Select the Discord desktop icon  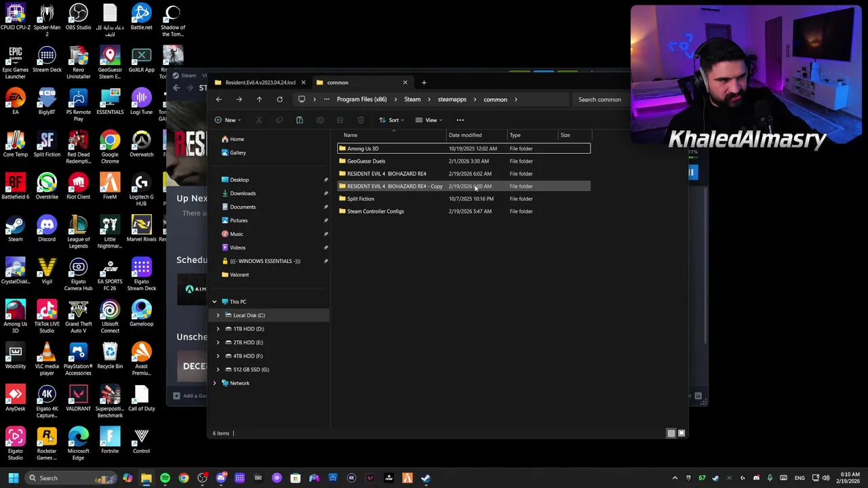tap(47, 229)
